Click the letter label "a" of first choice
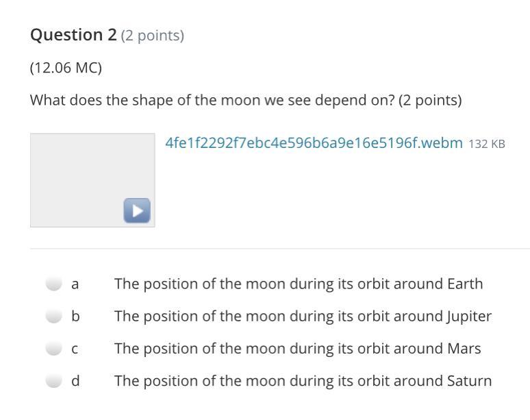This screenshot has width=530, height=420. click(75, 284)
